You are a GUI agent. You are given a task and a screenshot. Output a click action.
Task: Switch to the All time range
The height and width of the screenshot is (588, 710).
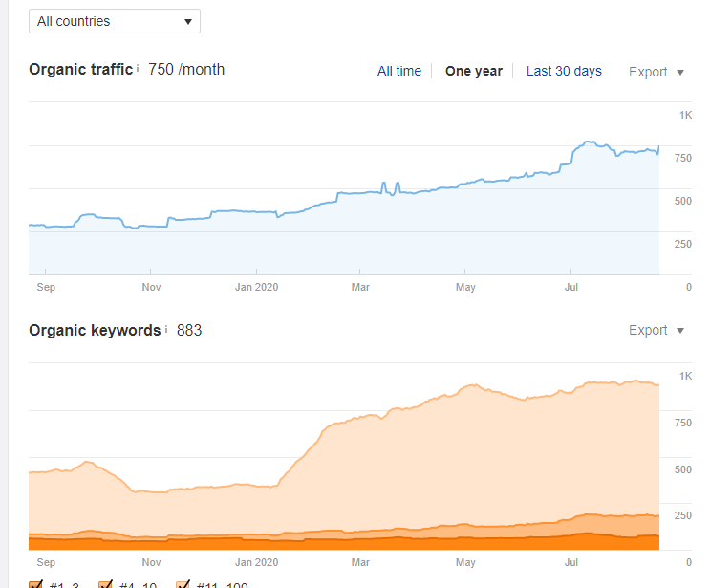(399, 71)
